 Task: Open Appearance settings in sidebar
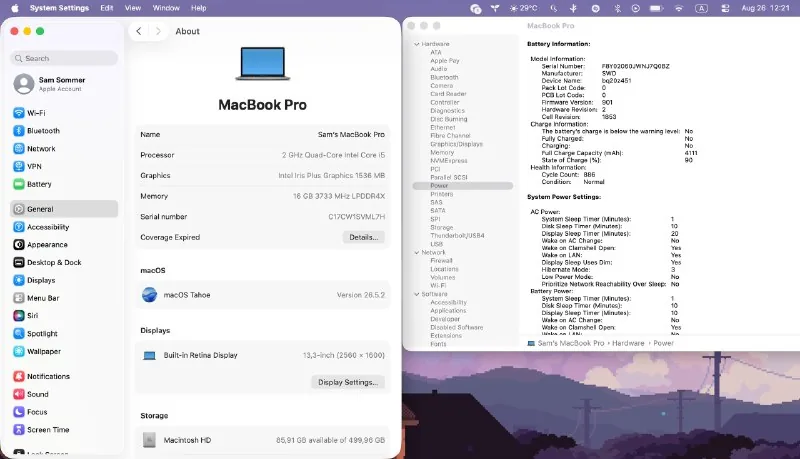[64, 245]
